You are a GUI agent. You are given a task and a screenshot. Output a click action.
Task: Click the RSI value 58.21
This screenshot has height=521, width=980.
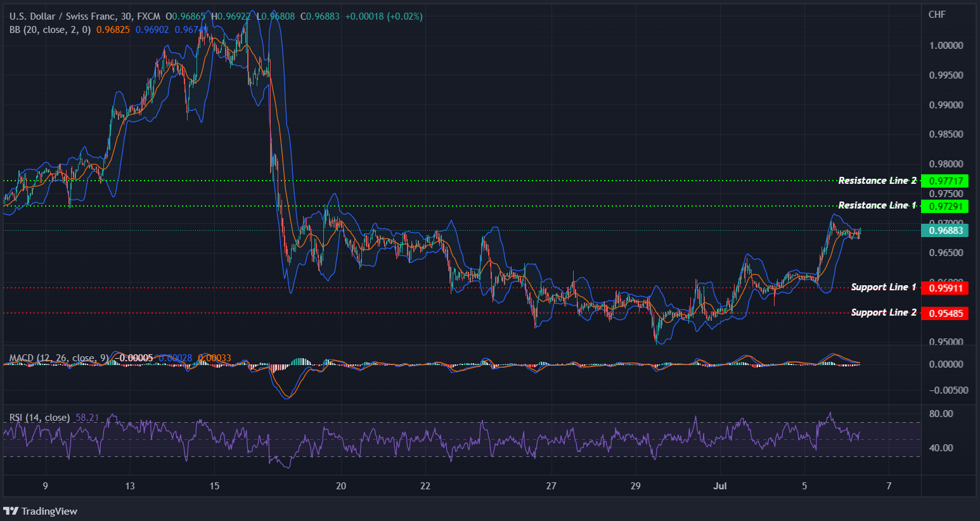click(x=87, y=418)
